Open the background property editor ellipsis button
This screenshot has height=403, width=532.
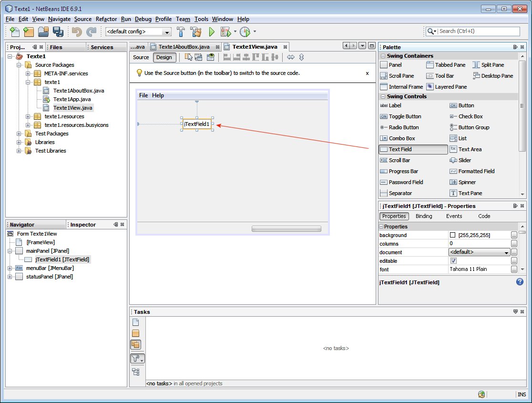tap(514, 235)
